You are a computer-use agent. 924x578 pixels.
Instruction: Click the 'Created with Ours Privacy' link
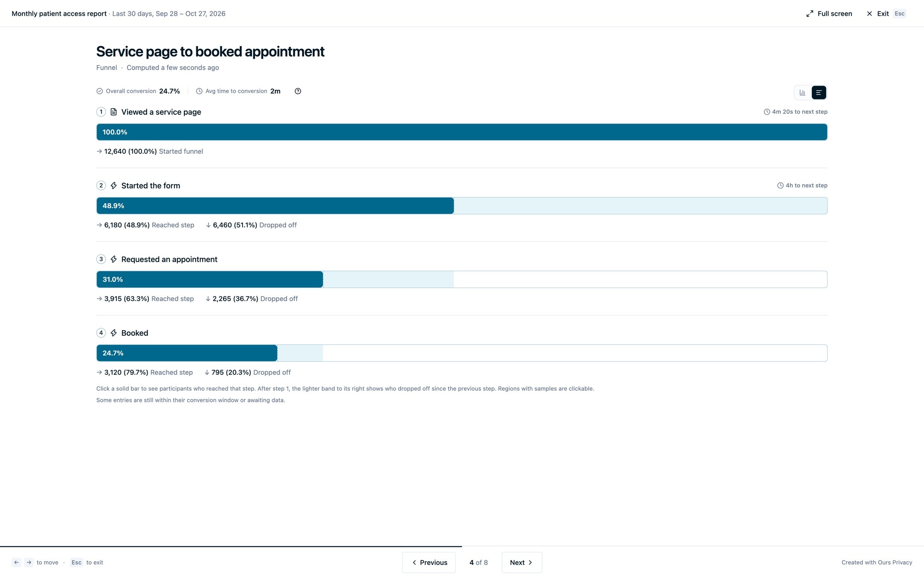[877, 563]
